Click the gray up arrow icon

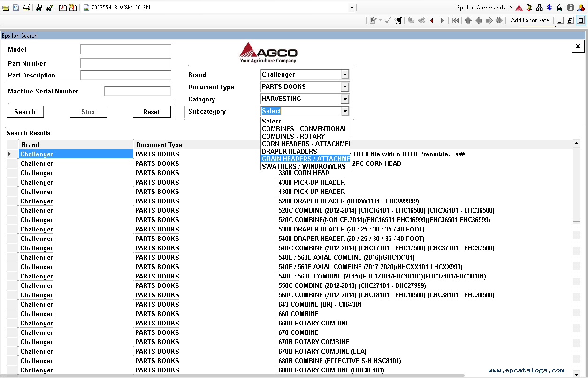point(468,20)
